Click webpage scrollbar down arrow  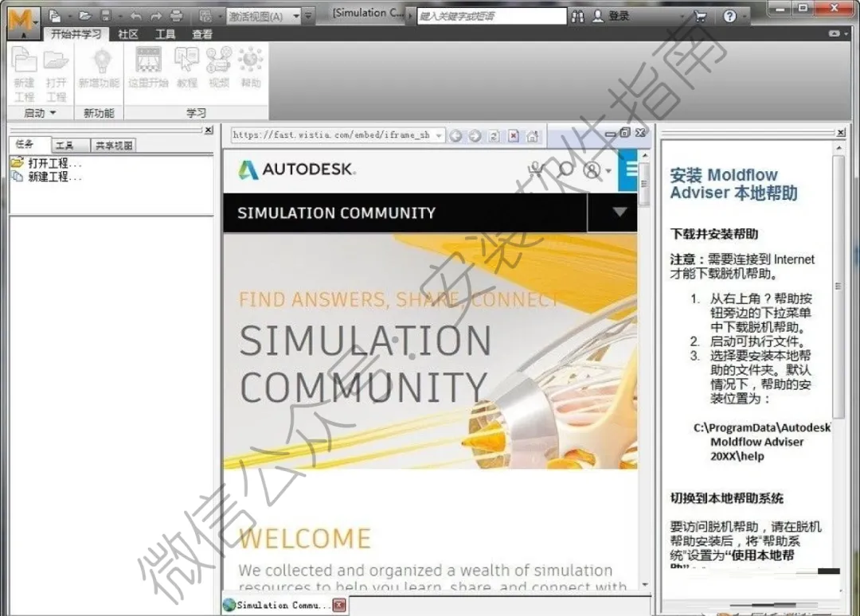coord(644,585)
